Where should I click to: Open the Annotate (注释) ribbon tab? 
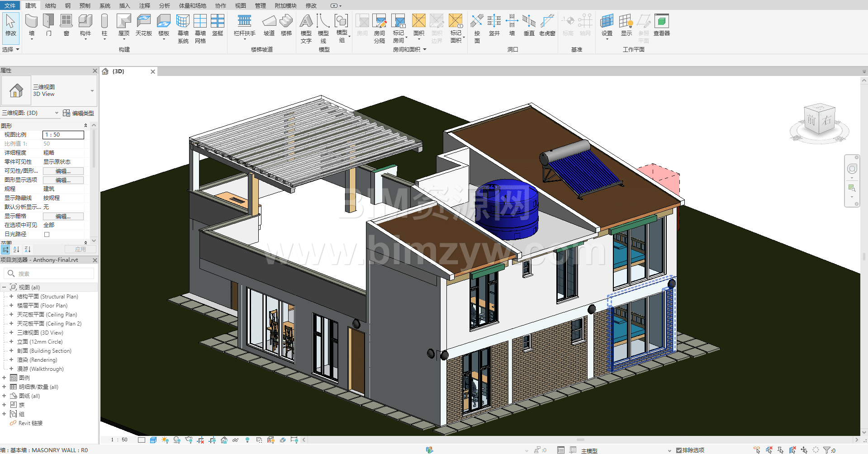(x=144, y=5)
